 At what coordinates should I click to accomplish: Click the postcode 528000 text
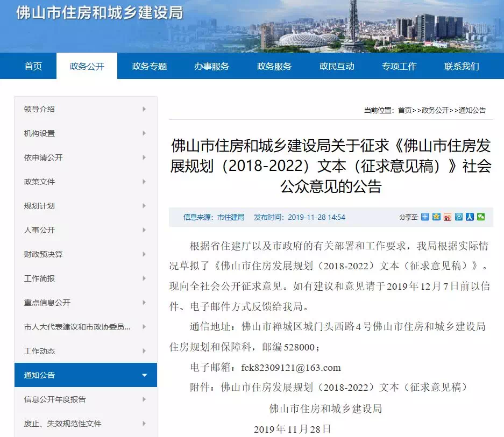coord(299,347)
